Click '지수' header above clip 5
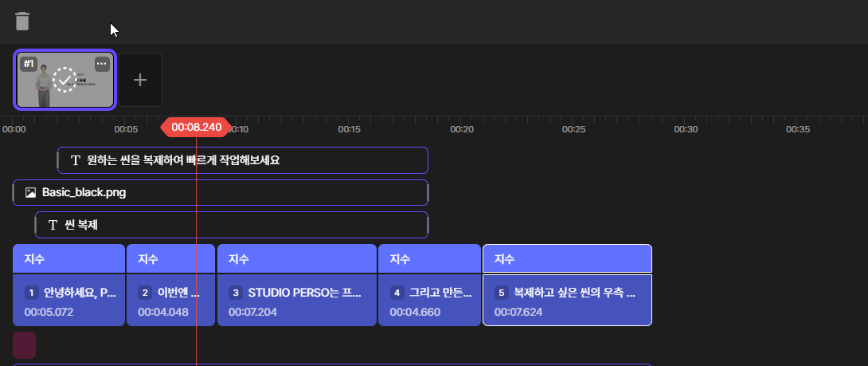This screenshot has height=366, width=868. click(x=567, y=259)
